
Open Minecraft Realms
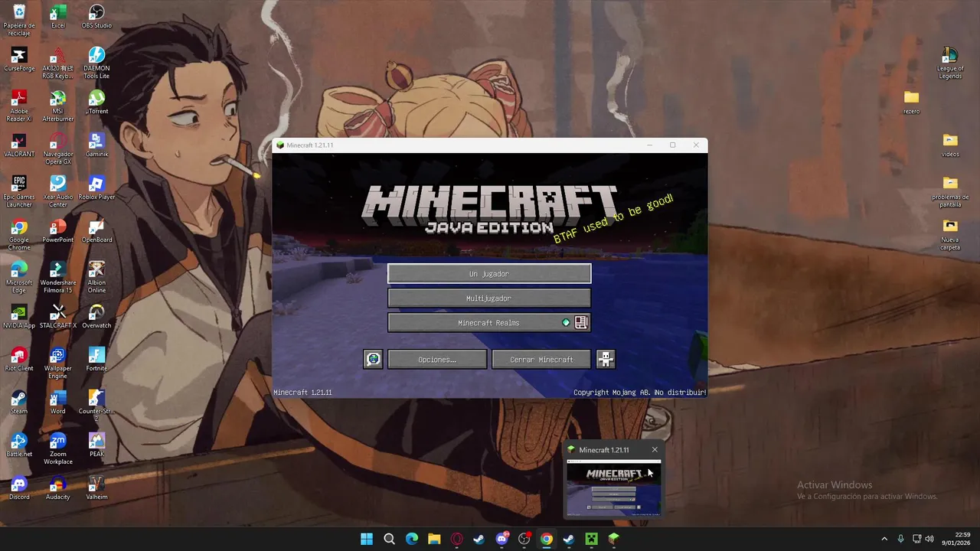(489, 322)
